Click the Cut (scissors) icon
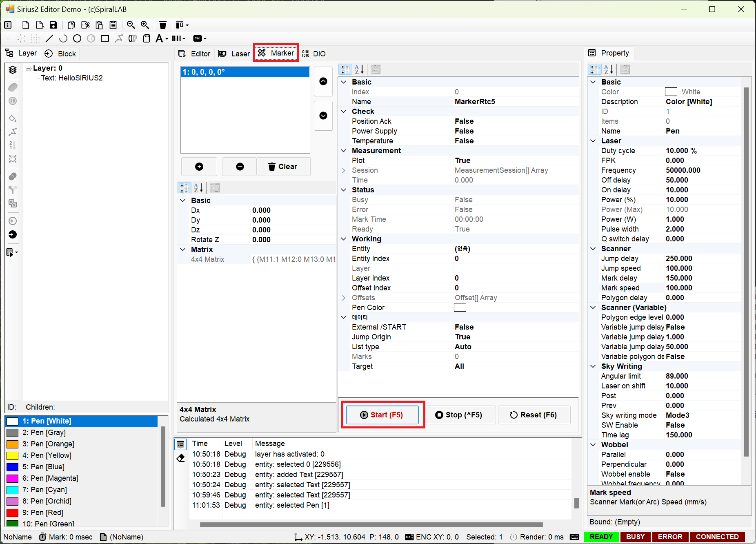Image resolution: width=756 pixels, height=544 pixels. pos(85,25)
